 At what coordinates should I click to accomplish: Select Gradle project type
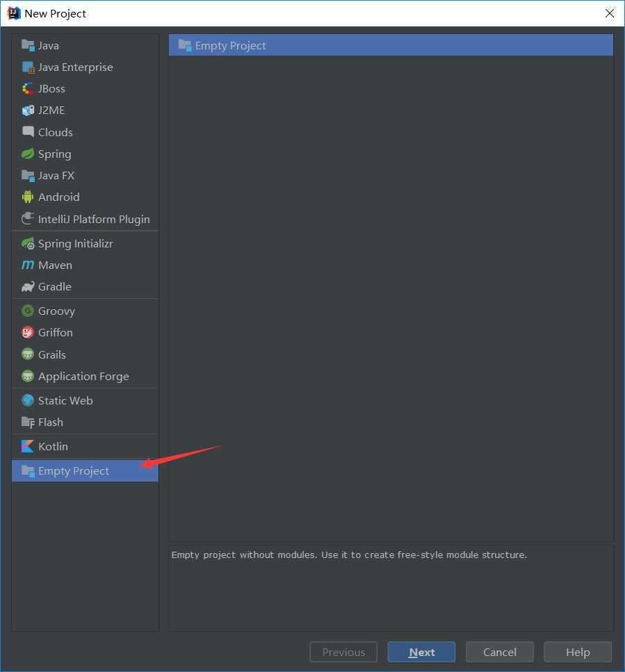(x=85, y=287)
